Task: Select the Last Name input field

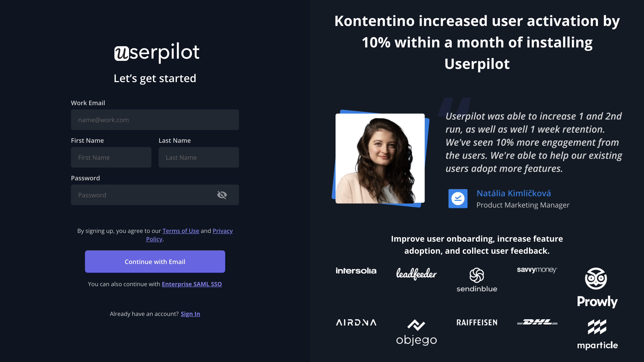Action: point(199,157)
